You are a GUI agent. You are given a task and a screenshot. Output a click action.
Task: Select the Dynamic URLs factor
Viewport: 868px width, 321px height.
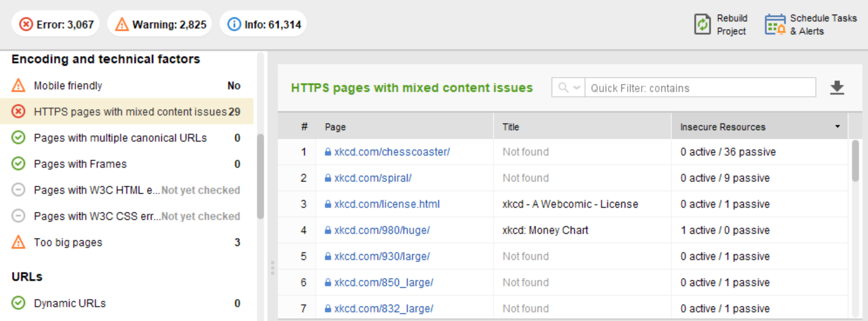127,304
